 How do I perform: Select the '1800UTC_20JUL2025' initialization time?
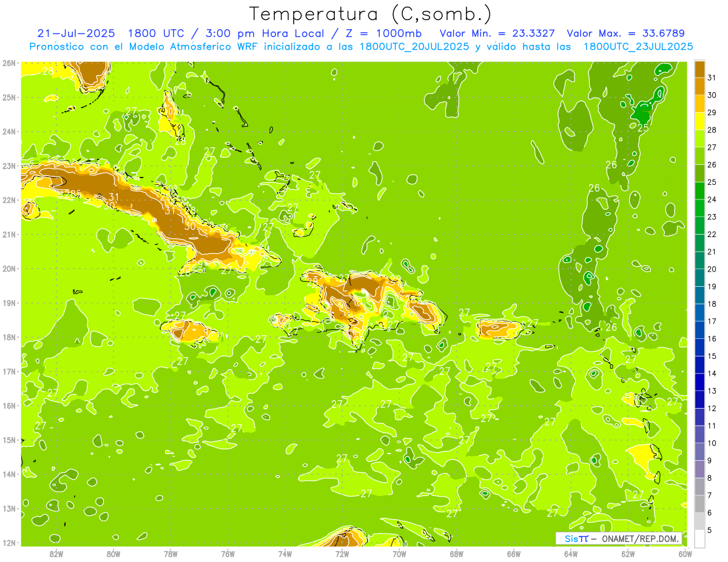(x=414, y=46)
